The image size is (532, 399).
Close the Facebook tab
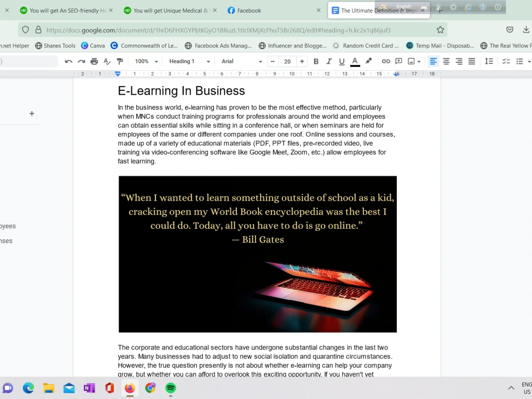[318, 11]
